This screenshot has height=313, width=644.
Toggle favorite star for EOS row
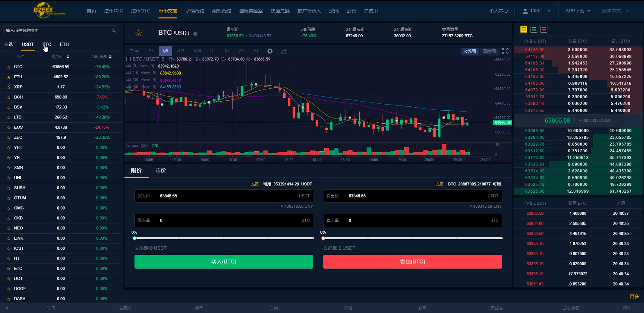coord(9,128)
